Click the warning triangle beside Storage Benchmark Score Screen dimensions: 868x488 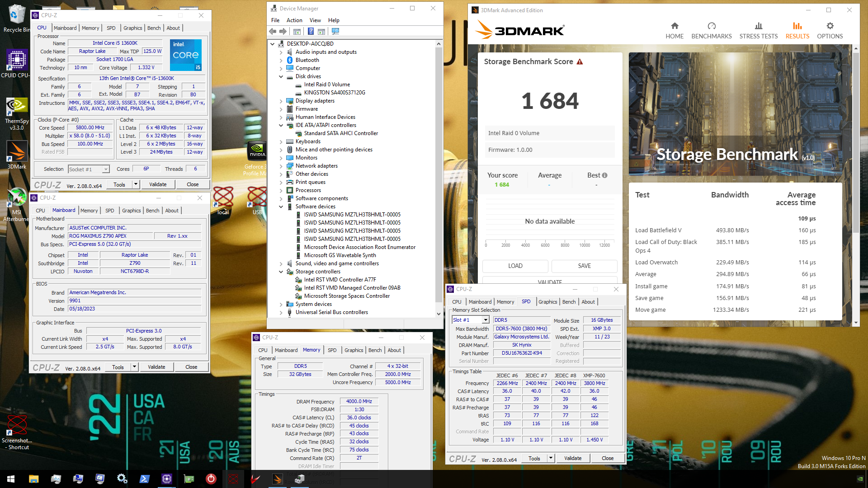[580, 61]
